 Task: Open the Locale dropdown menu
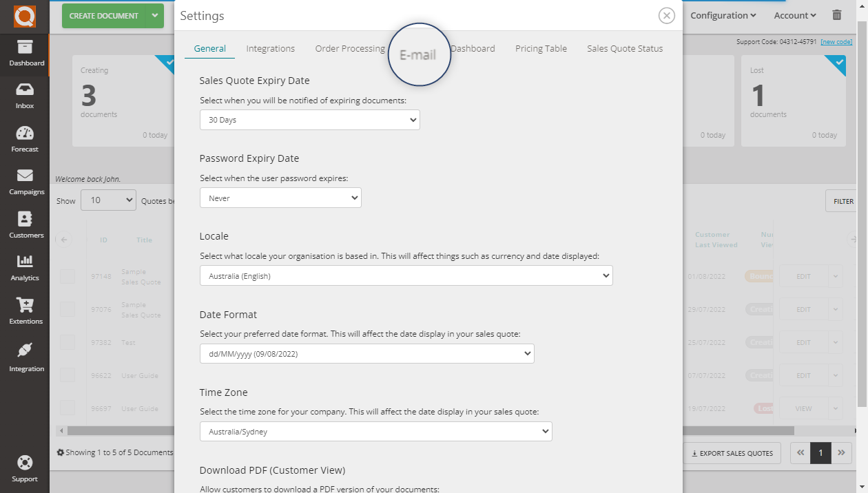pyautogui.click(x=406, y=275)
